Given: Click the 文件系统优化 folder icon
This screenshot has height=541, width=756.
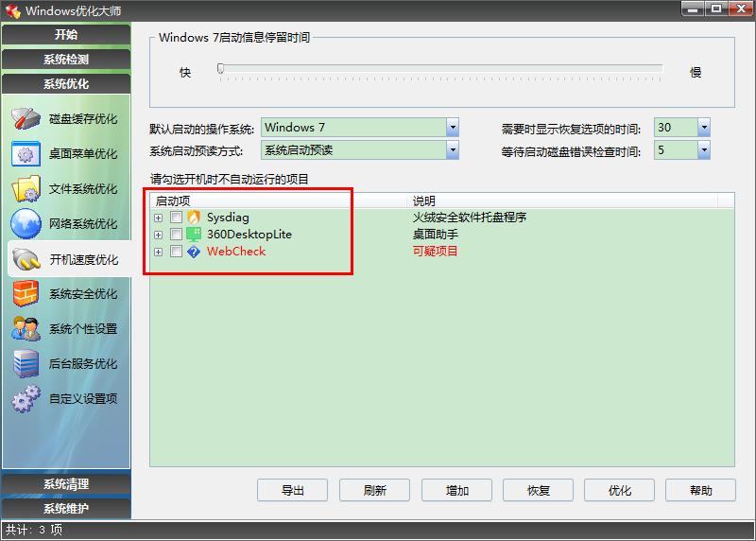Looking at the screenshot, I should click(x=26, y=189).
